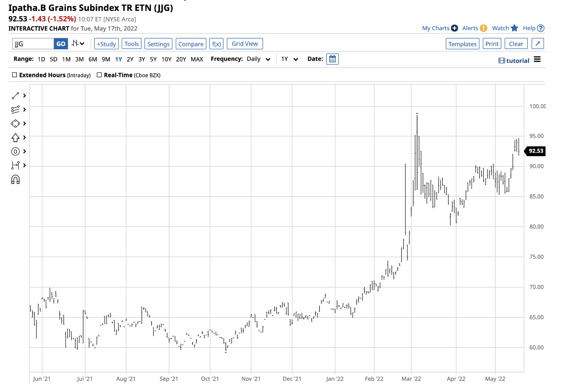Expand the measure tool submenu arrow
The image size is (588, 390).
(x=24, y=165)
